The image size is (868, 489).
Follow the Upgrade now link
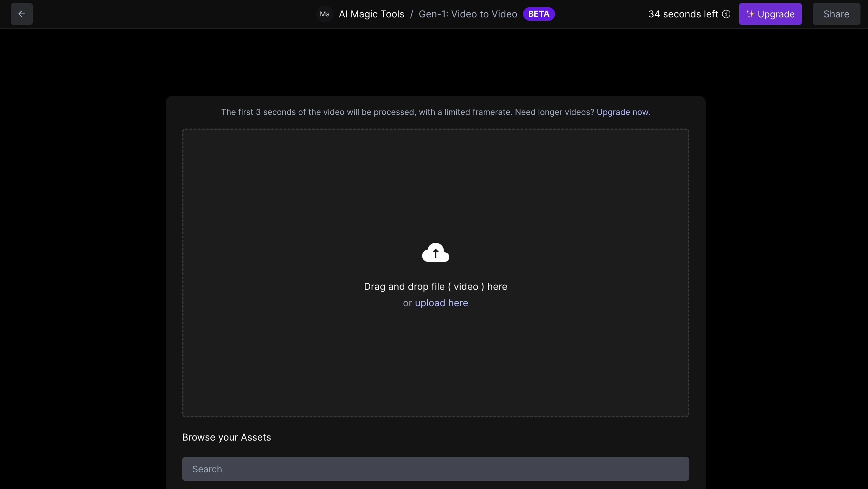tap(623, 112)
